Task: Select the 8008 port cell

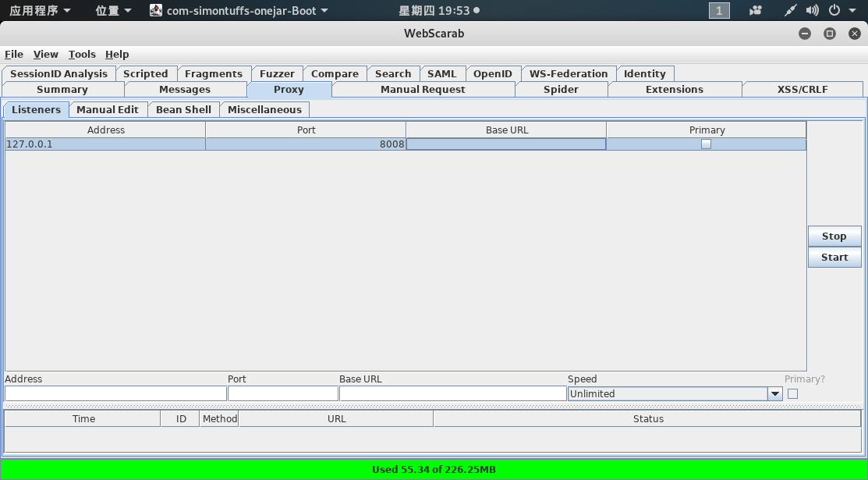Action: click(x=306, y=144)
